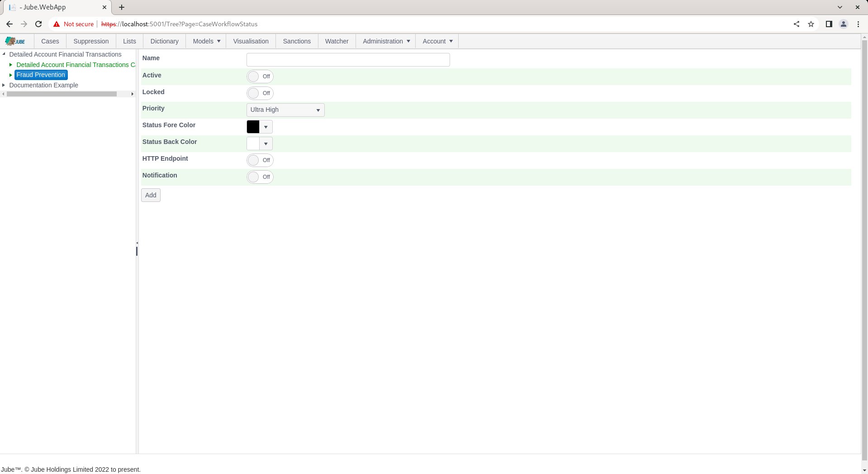Bookmark this page with star icon
The image size is (868, 474).
point(811,24)
